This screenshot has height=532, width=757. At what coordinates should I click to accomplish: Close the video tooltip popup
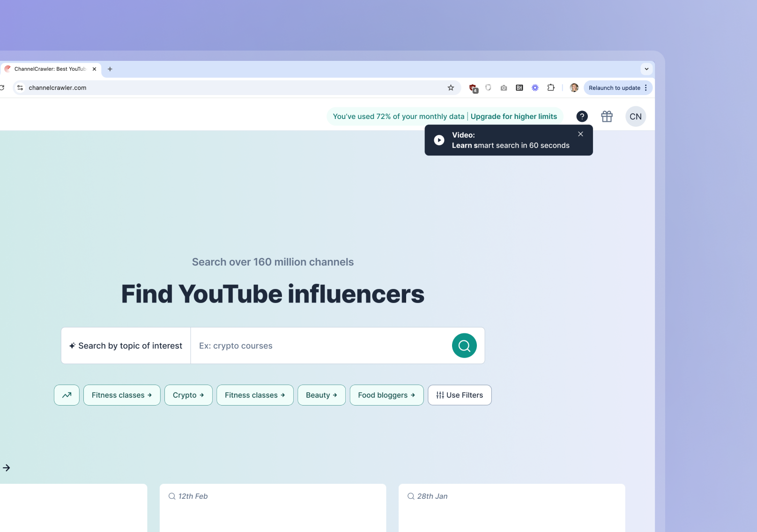580,134
